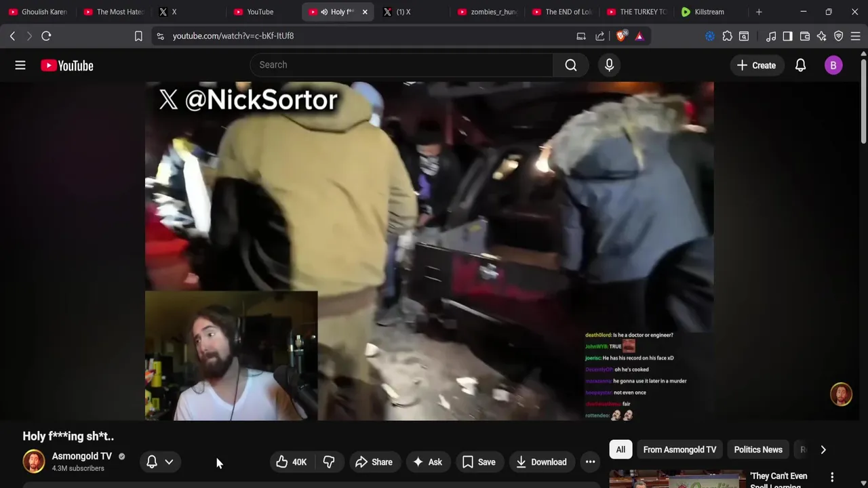
Task: Switch to Ghoulish Karen tab
Action: pos(39,12)
